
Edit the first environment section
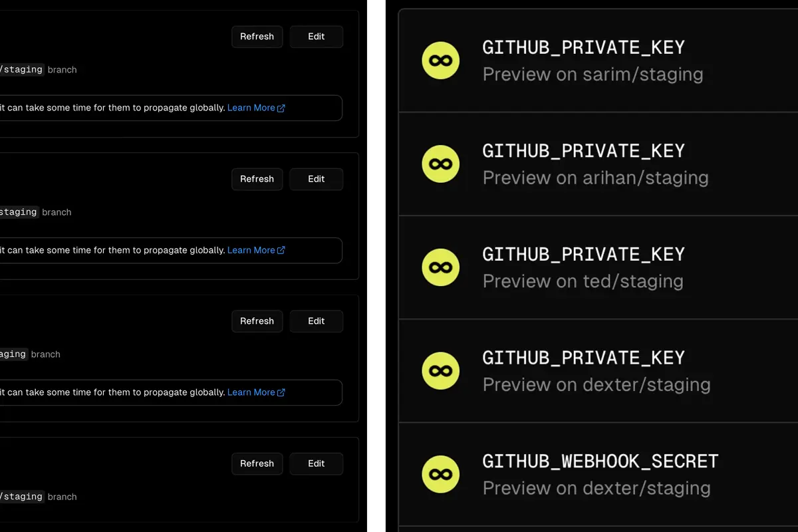pos(316,37)
